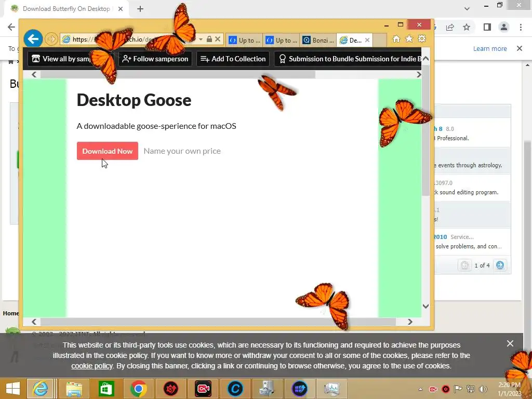Image resolution: width=532 pixels, height=399 pixels.
Task: Open the blank new-tab slot in Internet Explorer
Action: [380, 40]
